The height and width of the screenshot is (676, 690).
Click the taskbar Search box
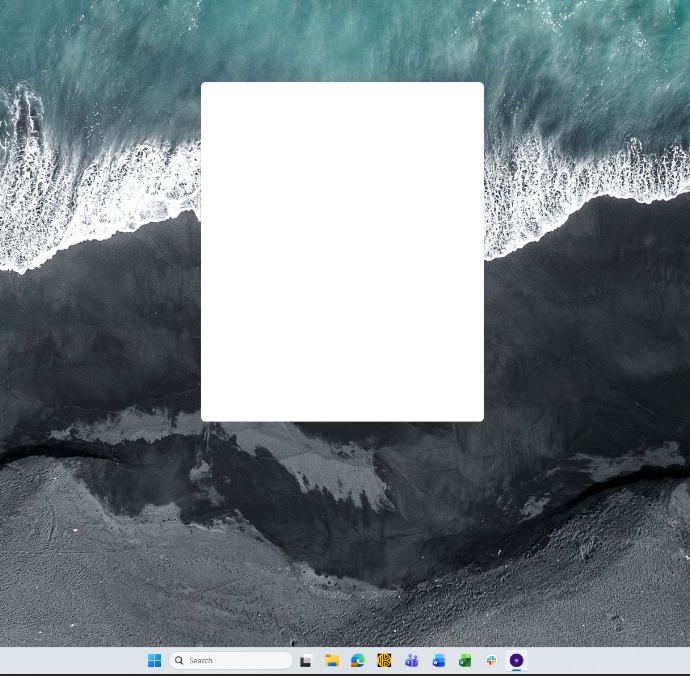pos(231,660)
